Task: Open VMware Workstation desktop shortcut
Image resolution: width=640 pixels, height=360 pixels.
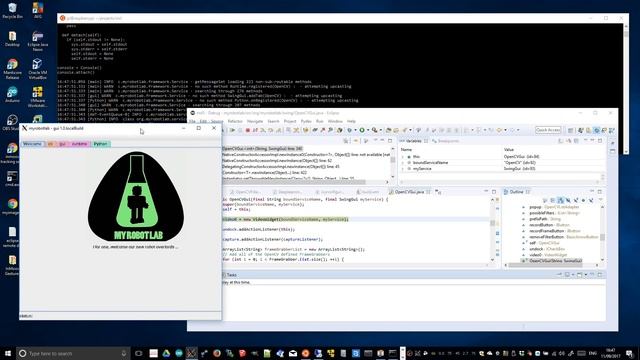Action: tap(38, 97)
